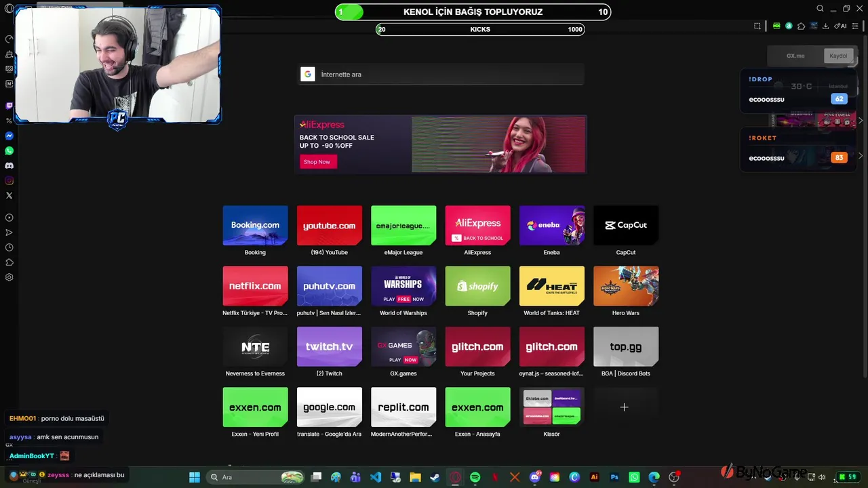Add a new speed dial tile
Image resolution: width=868 pixels, height=488 pixels.
tap(626, 407)
